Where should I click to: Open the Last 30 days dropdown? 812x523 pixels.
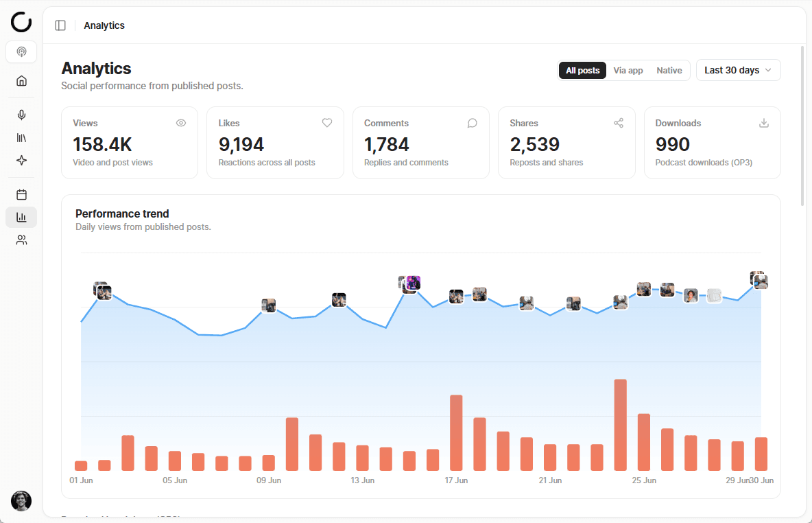(x=739, y=70)
